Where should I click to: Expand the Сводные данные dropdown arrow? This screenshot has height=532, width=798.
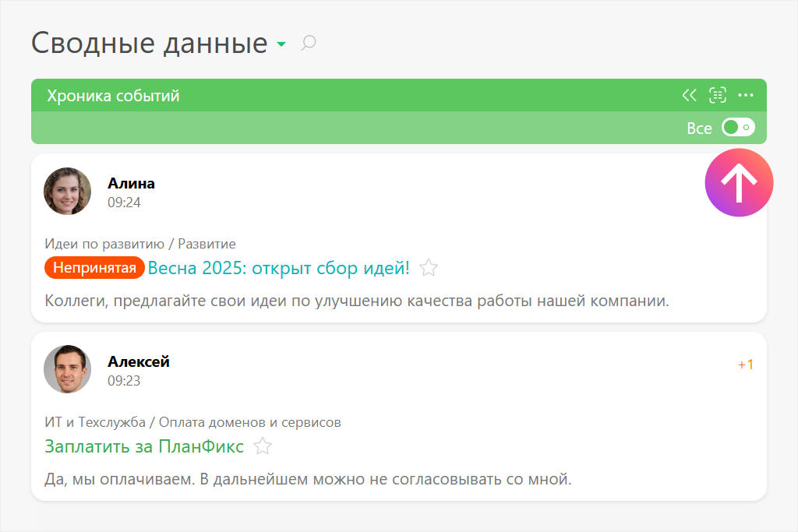281,44
